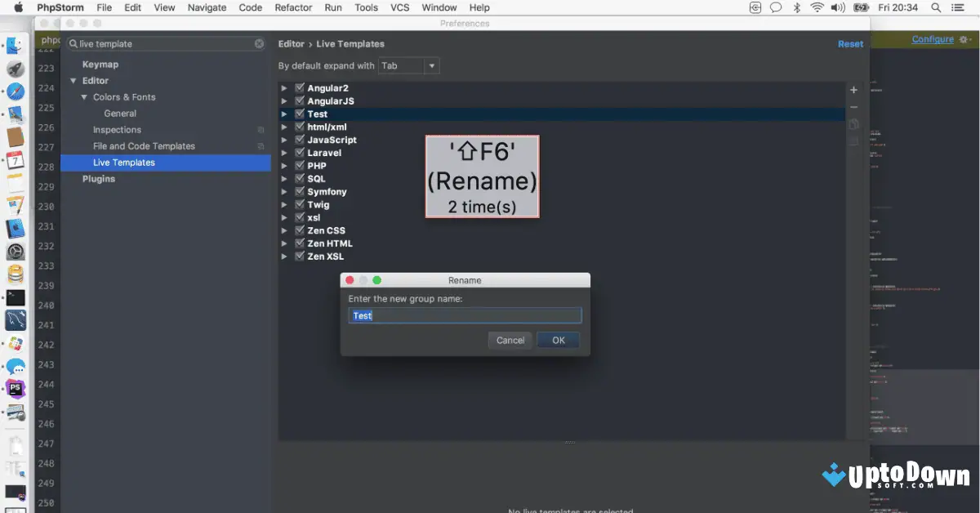This screenshot has width=980, height=513.
Task: Clear the live template search field
Action: click(259, 43)
